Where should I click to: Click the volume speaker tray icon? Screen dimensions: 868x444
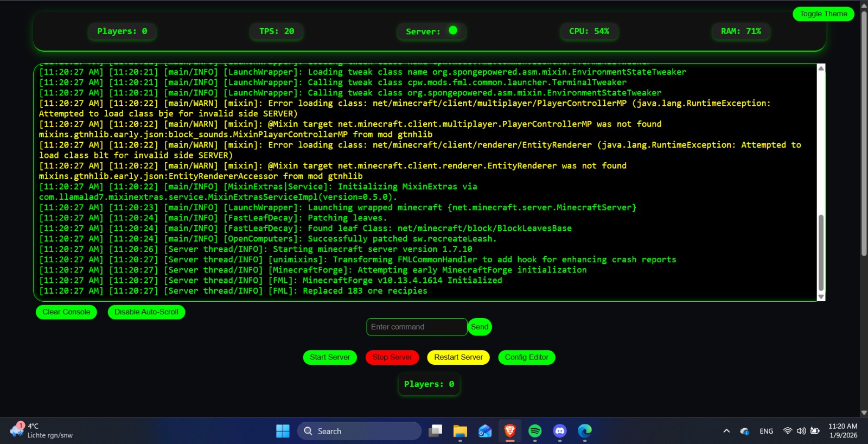(801, 431)
